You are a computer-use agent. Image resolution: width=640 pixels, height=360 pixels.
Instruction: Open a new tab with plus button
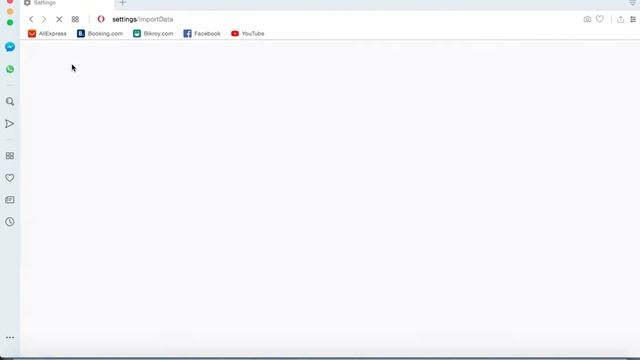tap(122, 3)
